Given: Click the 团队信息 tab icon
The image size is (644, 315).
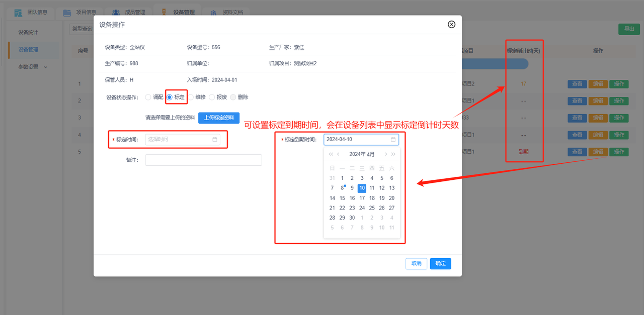Looking at the screenshot, I should pyautogui.click(x=19, y=13).
